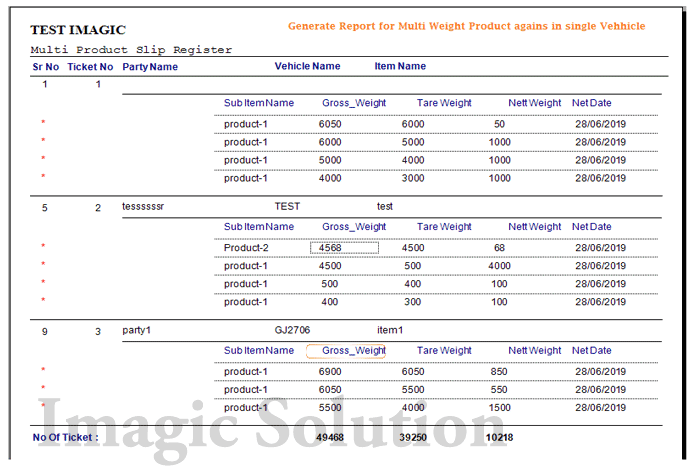Click tare weight value 300
This screenshot has width=700, height=476.
coord(412,302)
